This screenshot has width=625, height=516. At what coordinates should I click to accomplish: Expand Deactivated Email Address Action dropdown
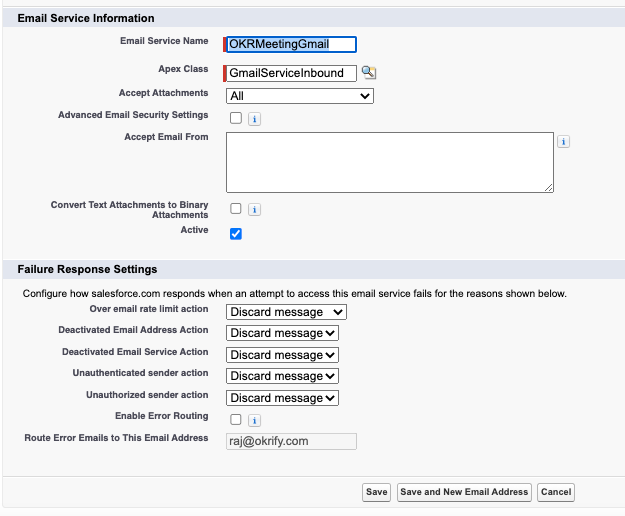tap(283, 333)
